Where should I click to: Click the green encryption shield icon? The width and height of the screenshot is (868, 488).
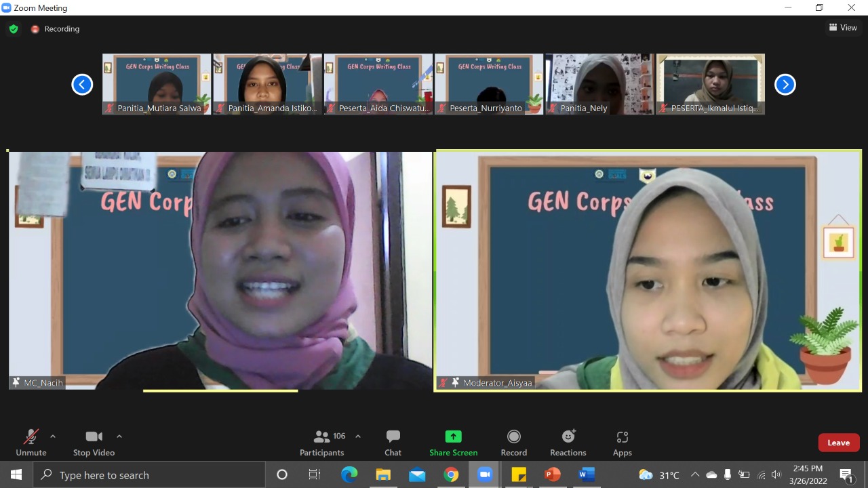tap(14, 29)
